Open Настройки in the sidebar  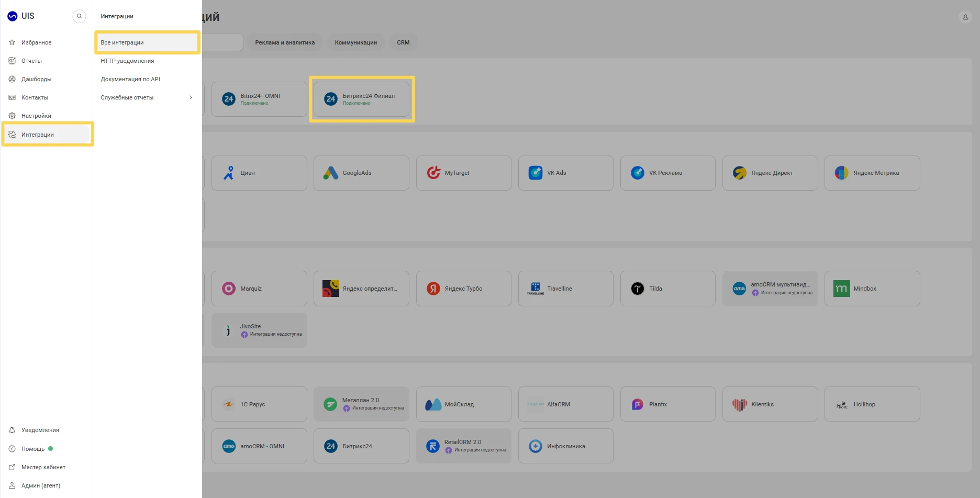click(47, 116)
